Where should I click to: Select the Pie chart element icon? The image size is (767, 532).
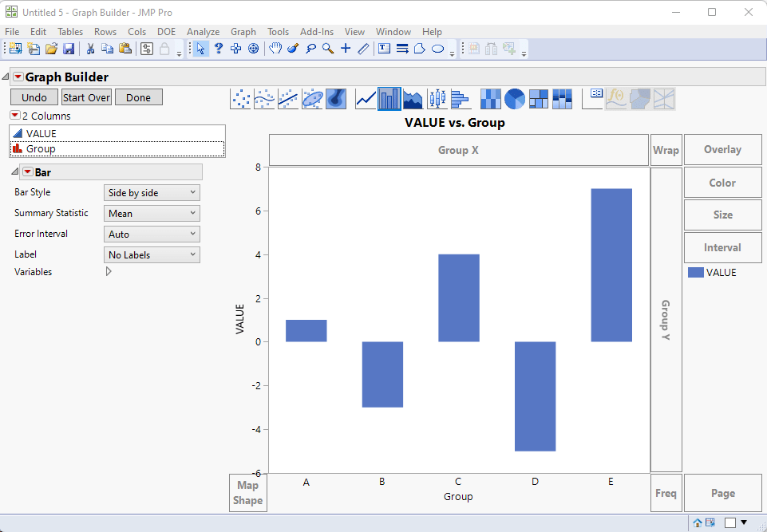click(515, 99)
